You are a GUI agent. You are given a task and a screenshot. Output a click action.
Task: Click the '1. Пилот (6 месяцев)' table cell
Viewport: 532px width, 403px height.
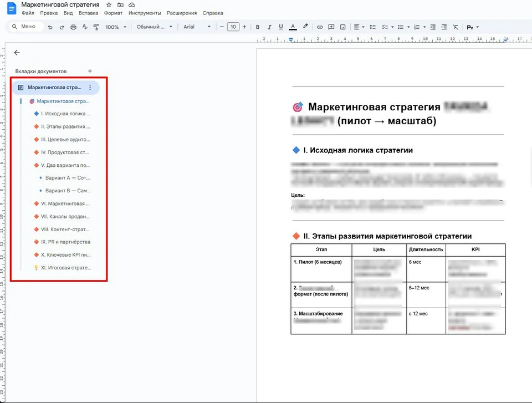coord(321,269)
